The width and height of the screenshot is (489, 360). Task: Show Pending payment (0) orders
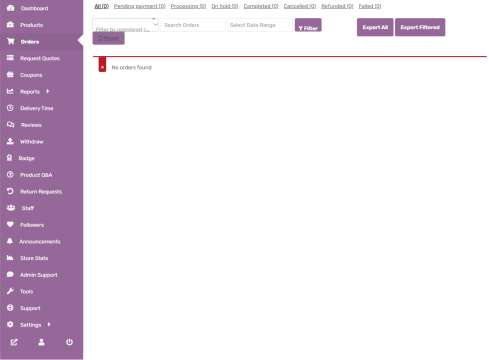click(x=140, y=6)
